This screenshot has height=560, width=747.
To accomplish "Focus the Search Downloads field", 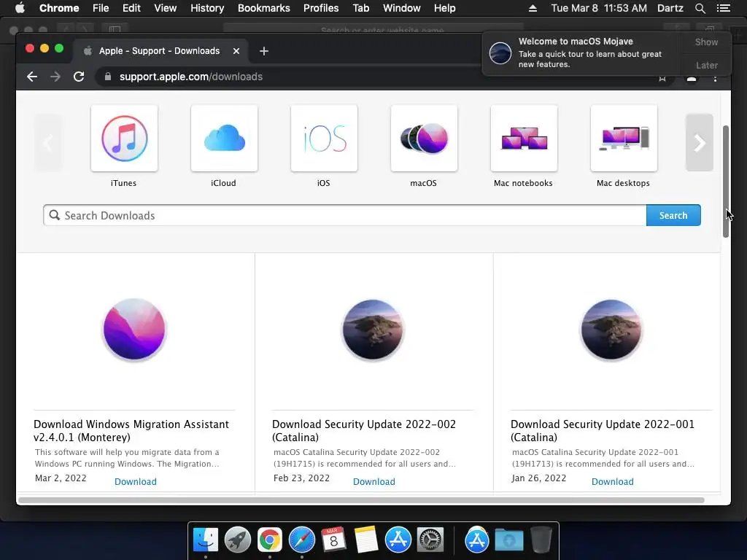I will 344,215.
